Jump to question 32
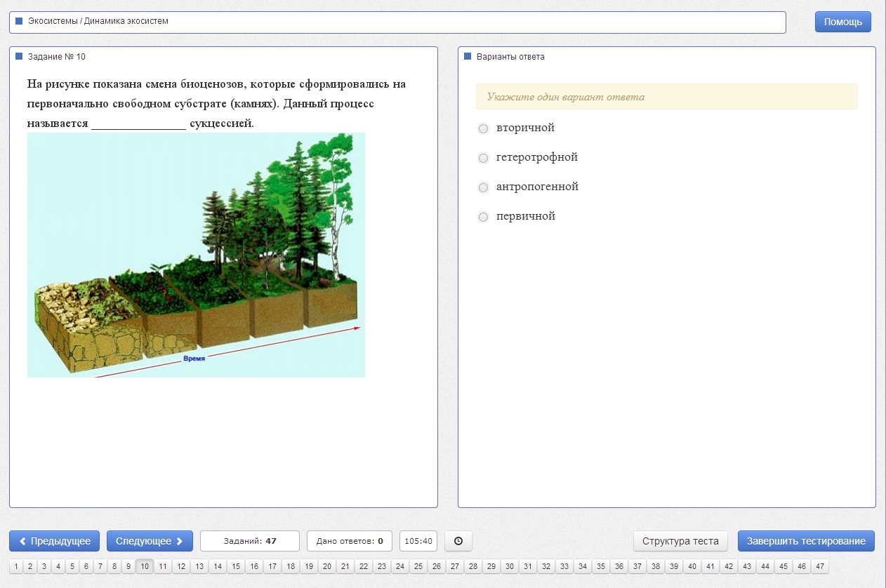Screen dimensions: 886x588 tap(546, 566)
